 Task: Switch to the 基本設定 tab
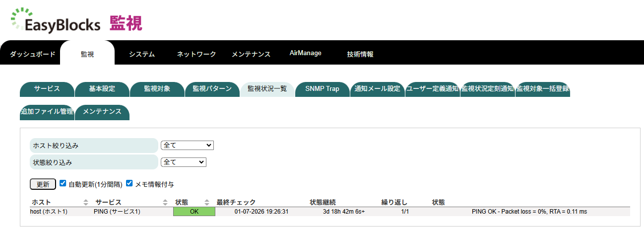click(102, 89)
